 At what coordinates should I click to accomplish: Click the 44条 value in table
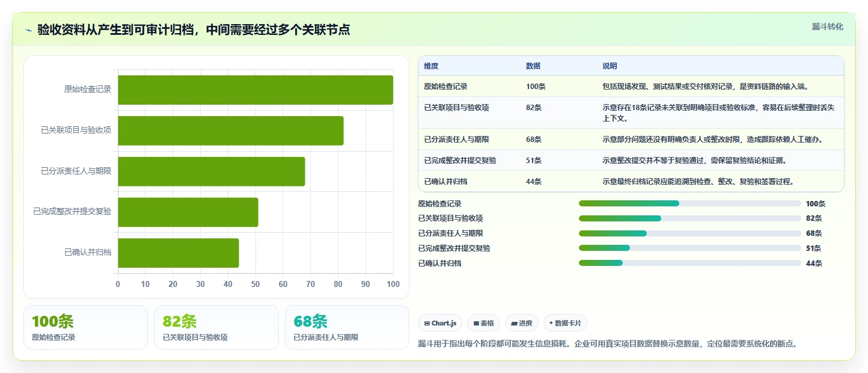pos(534,182)
